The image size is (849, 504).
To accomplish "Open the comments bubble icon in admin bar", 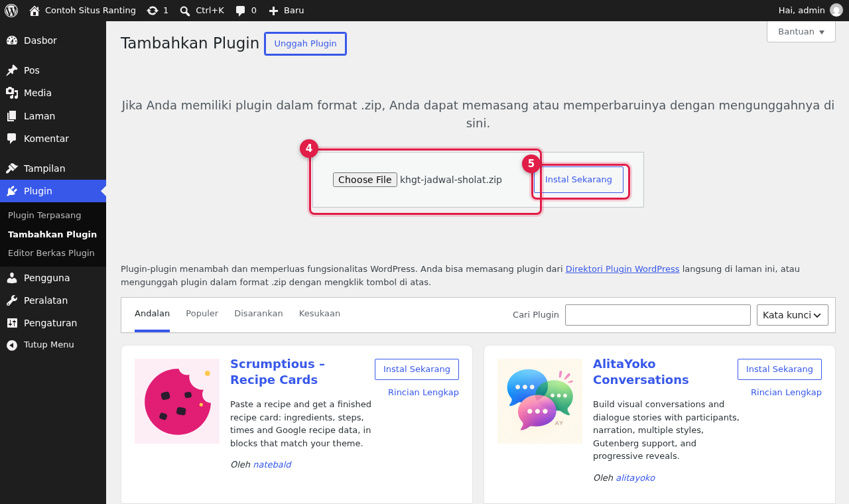I will [241, 11].
